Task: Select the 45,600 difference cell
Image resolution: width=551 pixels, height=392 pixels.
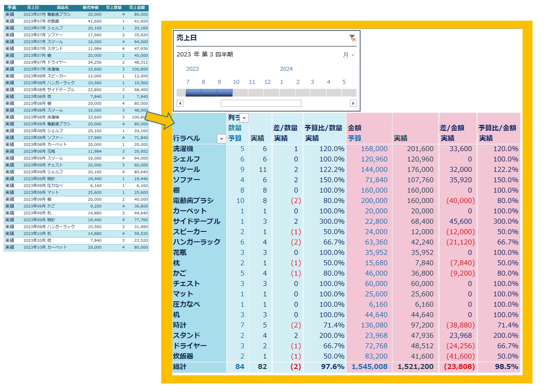Action: tap(461, 221)
